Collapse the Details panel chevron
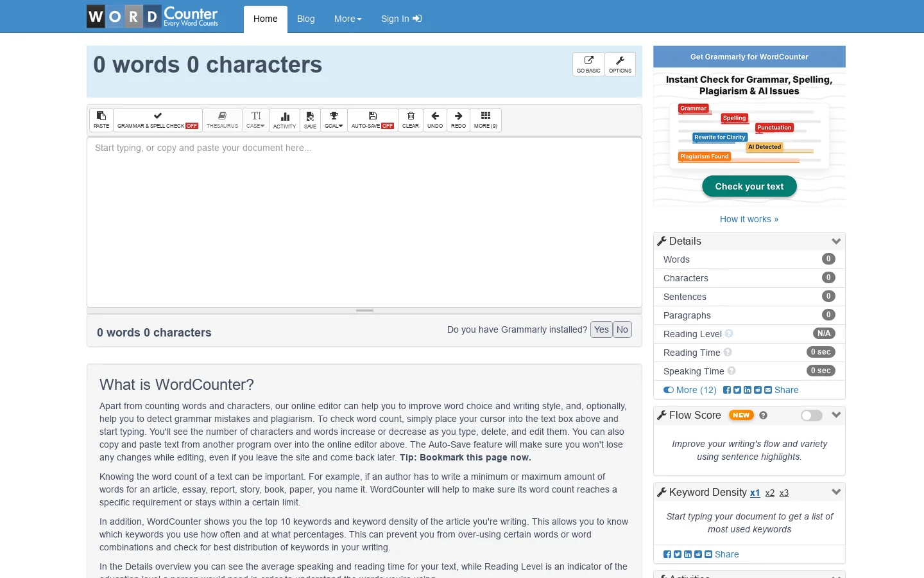 (836, 241)
